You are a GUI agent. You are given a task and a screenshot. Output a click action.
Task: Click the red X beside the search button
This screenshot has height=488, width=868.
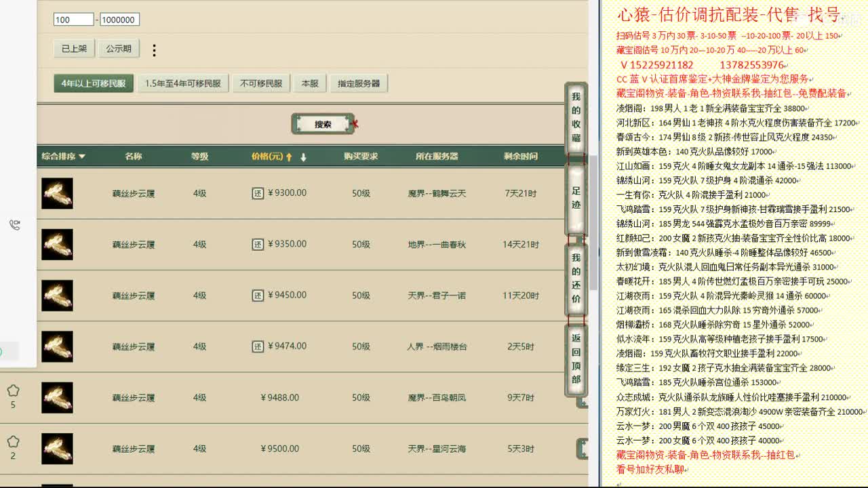tap(355, 124)
